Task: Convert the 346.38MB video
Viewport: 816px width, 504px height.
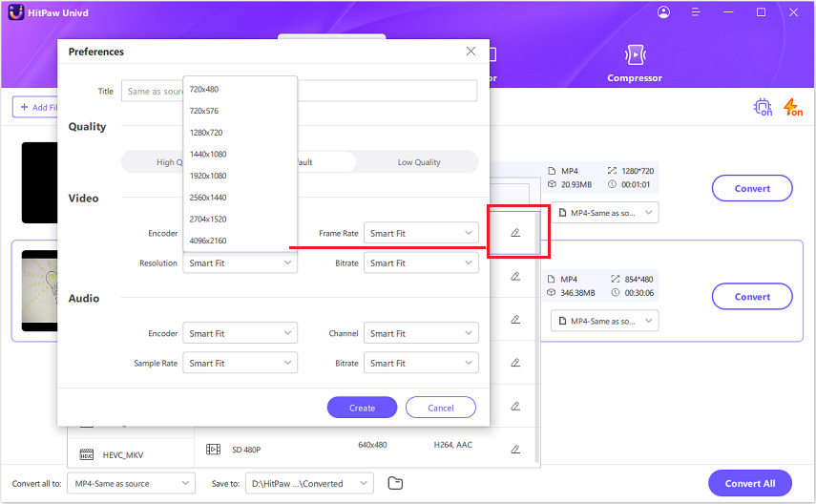Action: click(x=752, y=297)
